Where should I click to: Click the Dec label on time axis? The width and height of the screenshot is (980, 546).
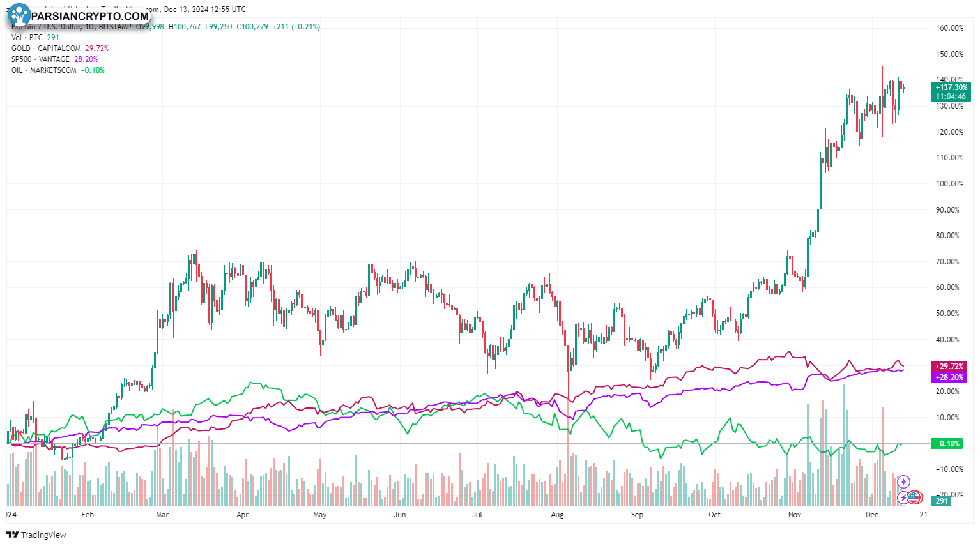(871, 515)
